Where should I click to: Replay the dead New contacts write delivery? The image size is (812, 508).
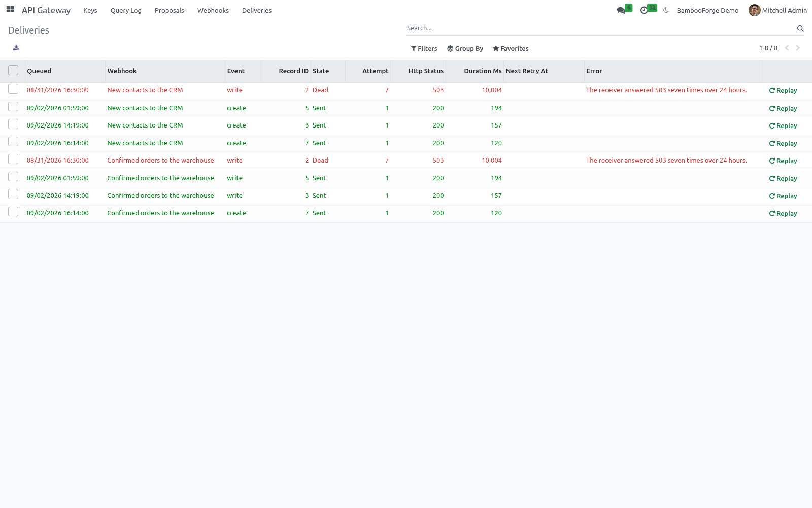click(x=783, y=91)
